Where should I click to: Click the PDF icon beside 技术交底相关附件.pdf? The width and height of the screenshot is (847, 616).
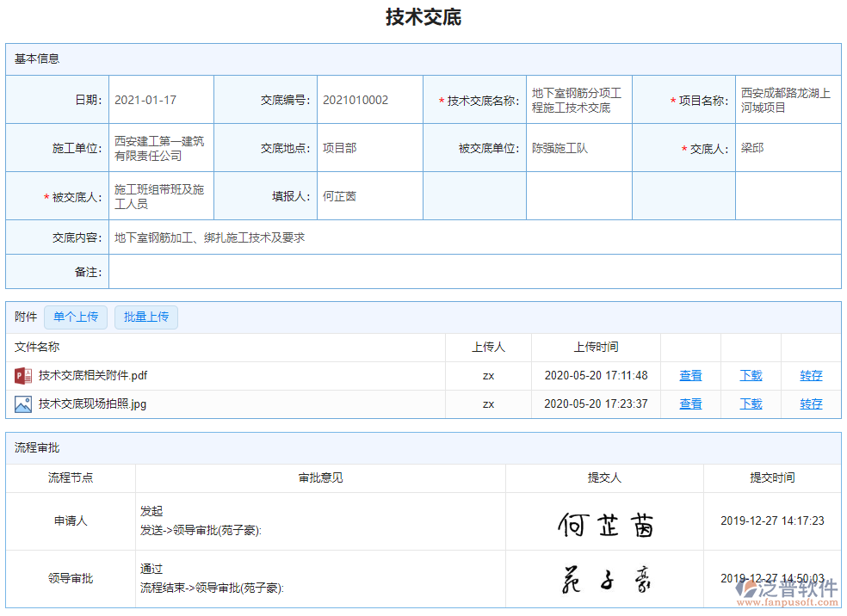23,375
